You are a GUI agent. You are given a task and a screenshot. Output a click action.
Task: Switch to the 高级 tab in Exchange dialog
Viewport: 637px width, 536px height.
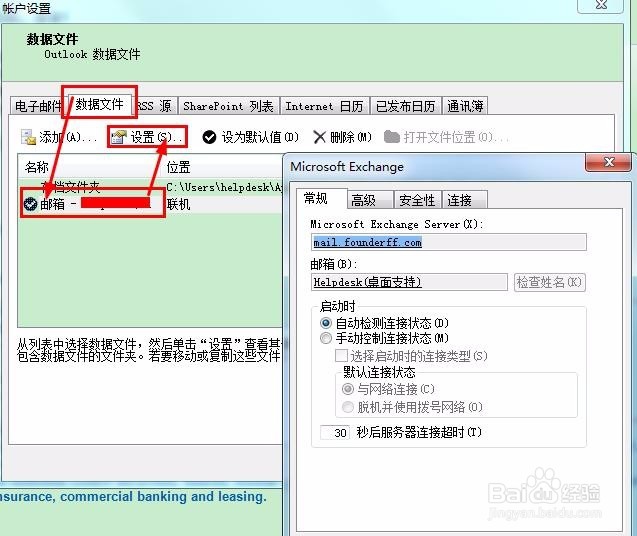[370, 200]
